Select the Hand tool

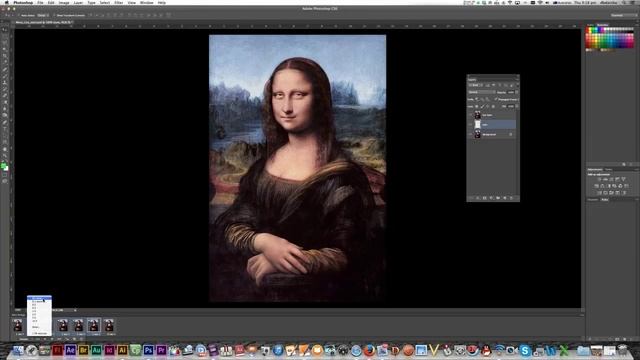6,149
